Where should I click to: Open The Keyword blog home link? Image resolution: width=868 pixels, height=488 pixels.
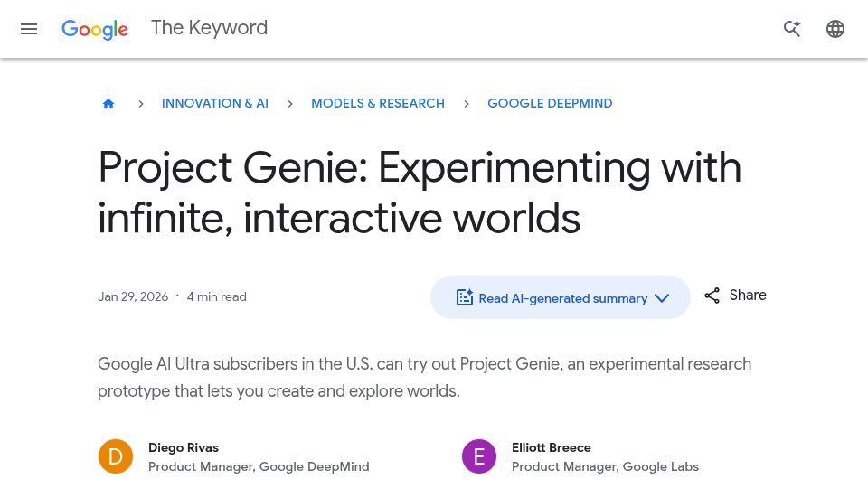pos(209,28)
